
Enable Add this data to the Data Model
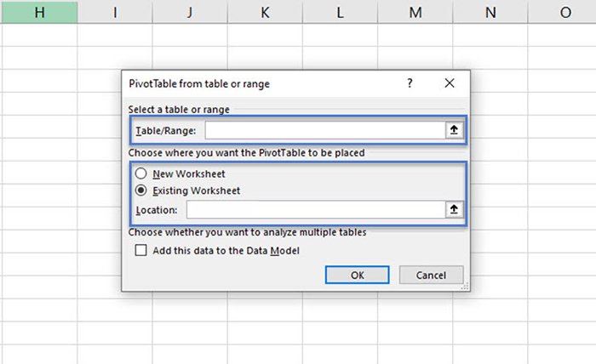pyautogui.click(x=141, y=250)
